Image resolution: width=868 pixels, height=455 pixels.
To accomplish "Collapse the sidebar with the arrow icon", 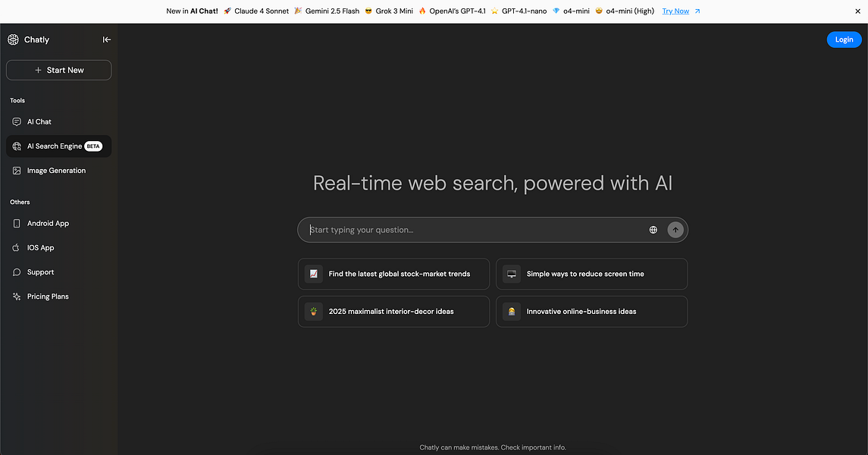I will pos(107,39).
